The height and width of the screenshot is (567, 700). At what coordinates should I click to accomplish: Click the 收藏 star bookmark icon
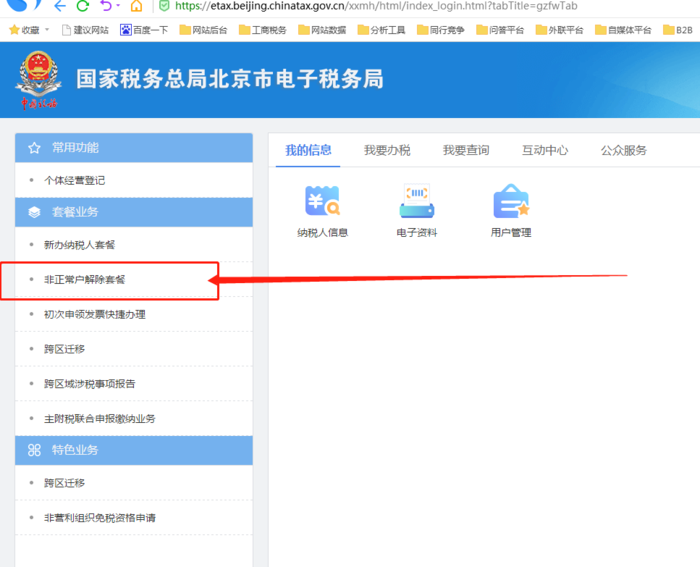coord(14,30)
